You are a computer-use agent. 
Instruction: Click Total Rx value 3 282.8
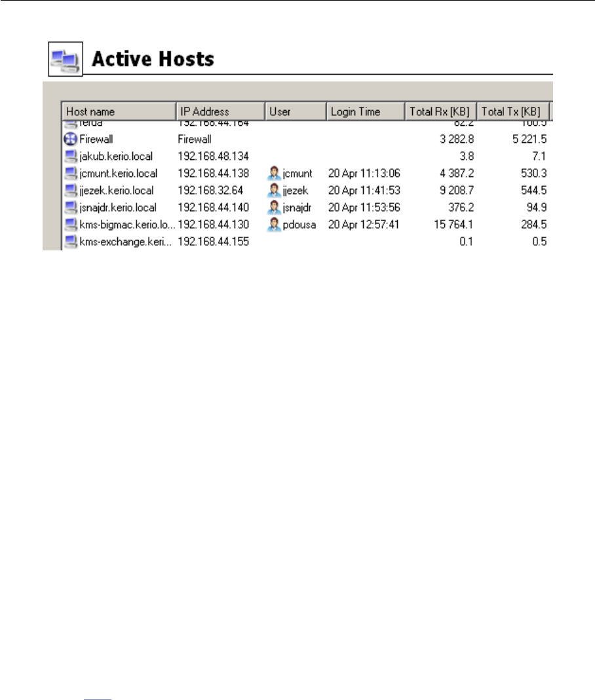(x=457, y=140)
